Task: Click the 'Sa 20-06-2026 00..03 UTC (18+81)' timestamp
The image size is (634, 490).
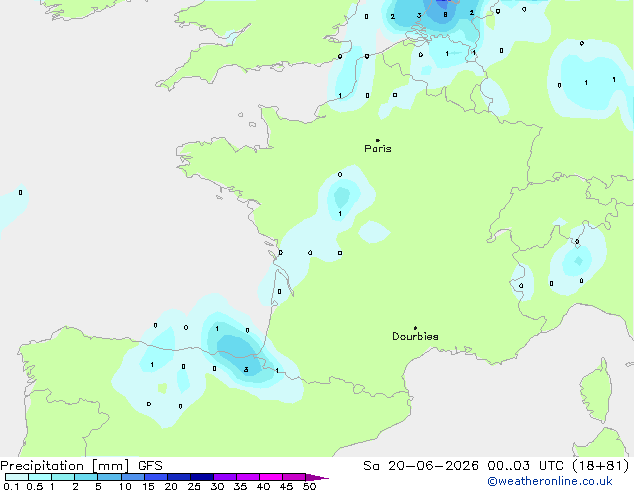Action: pos(496,466)
